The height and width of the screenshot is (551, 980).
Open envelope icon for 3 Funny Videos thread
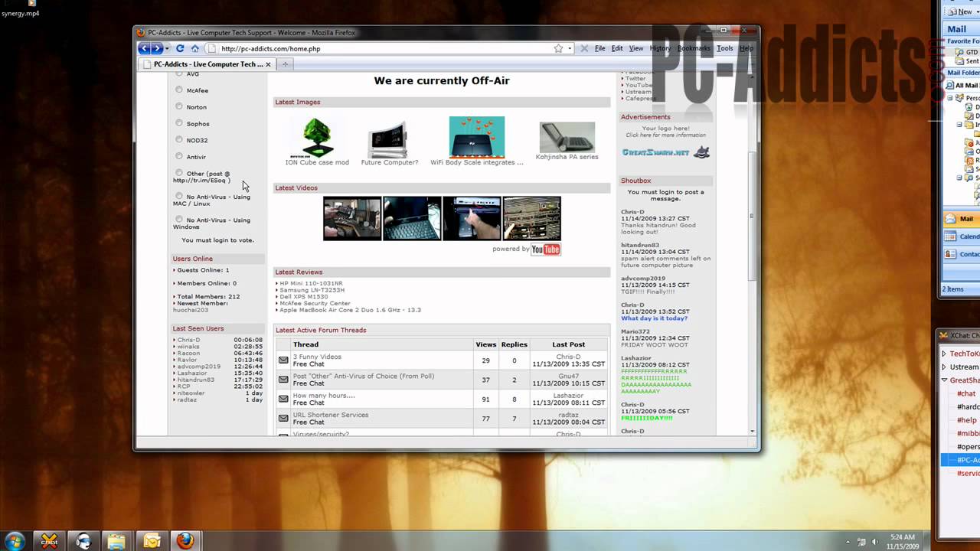coord(283,360)
